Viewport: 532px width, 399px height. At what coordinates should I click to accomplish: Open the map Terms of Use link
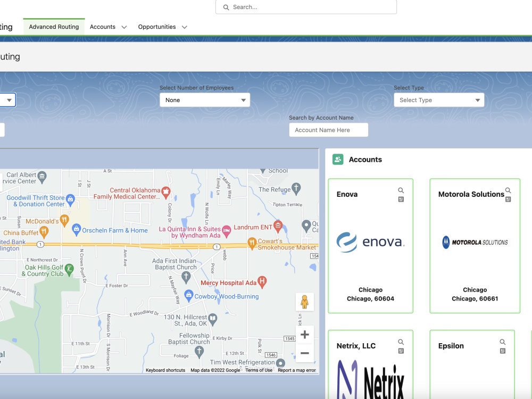pyautogui.click(x=259, y=370)
